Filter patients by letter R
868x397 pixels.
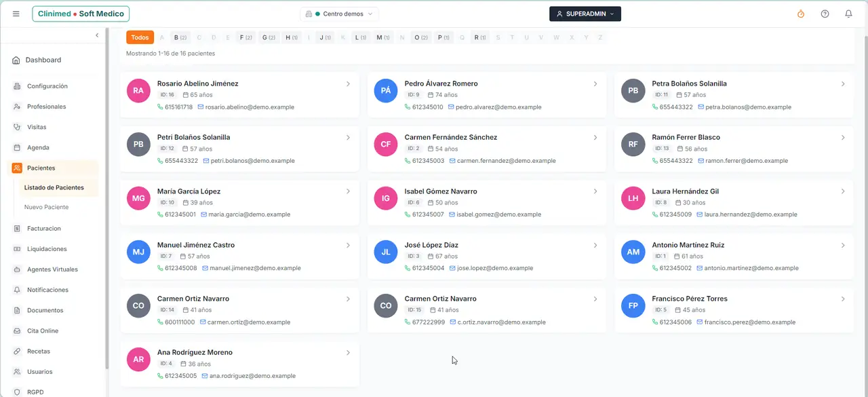click(479, 37)
